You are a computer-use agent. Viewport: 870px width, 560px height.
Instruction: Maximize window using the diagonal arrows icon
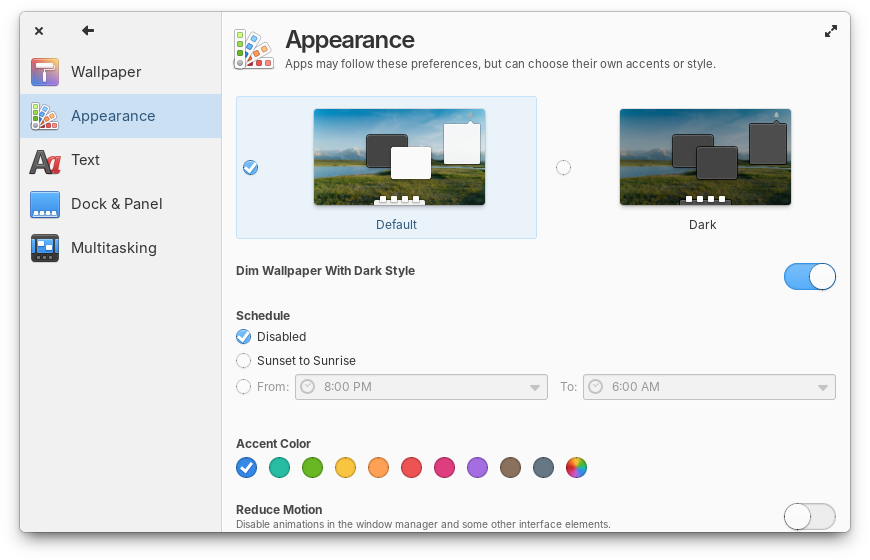click(x=831, y=32)
